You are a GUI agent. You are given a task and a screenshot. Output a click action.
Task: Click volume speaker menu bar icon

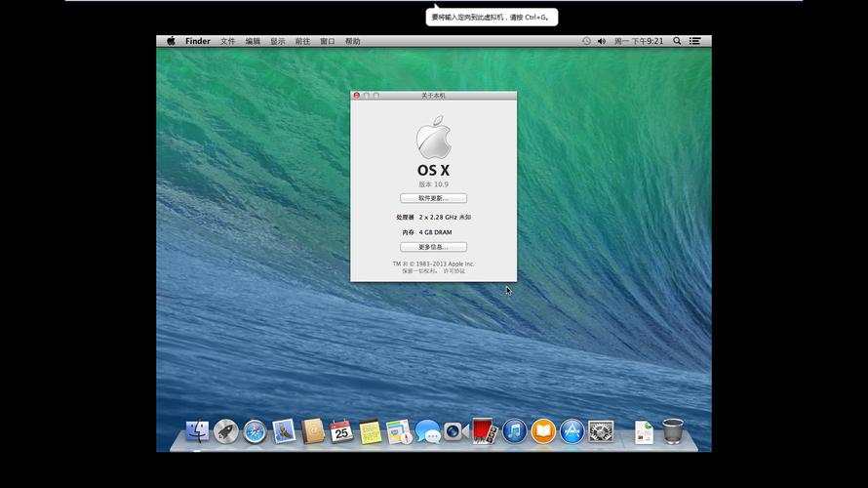[602, 41]
